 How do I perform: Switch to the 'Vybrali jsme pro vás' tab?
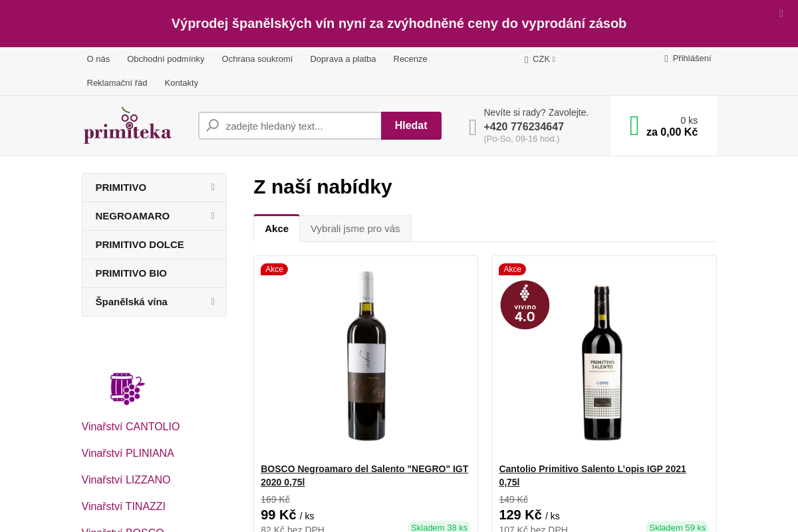(355, 228)
